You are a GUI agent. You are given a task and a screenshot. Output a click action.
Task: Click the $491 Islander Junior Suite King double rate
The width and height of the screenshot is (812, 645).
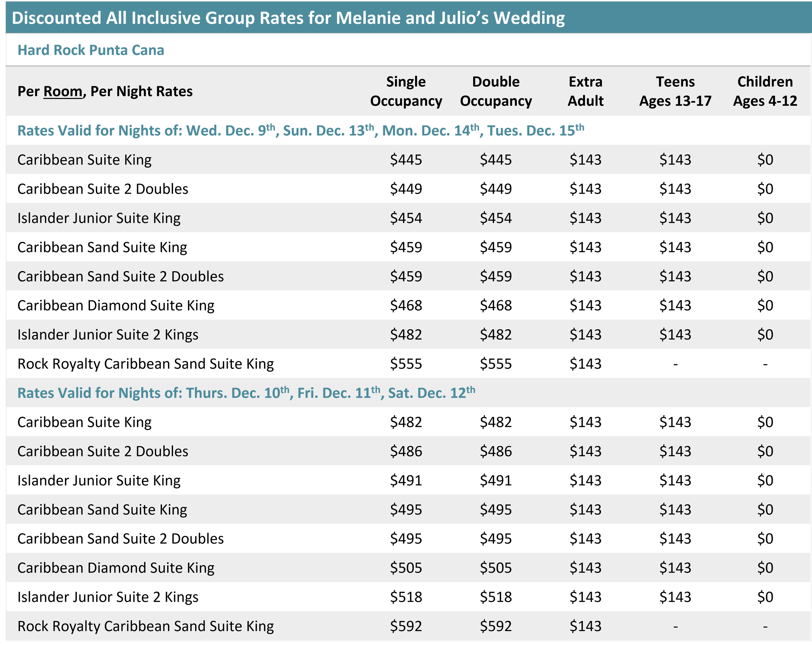point(496,480)
